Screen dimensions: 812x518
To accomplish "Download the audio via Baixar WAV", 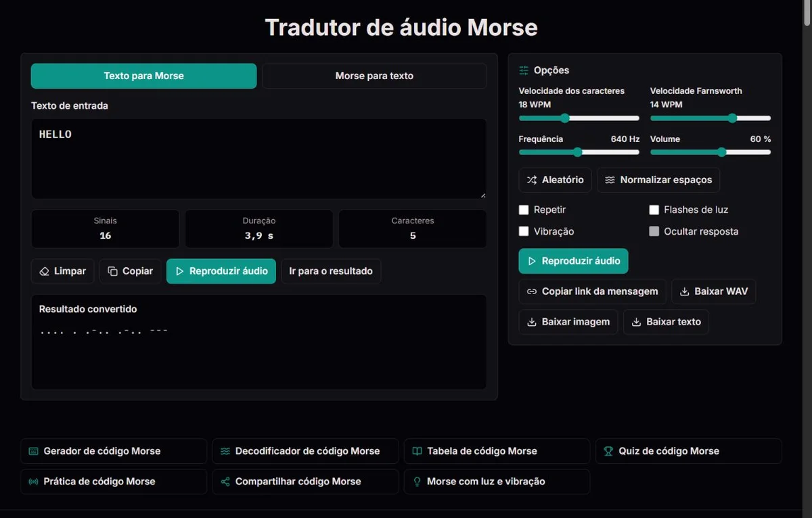I will click(714, 291).
